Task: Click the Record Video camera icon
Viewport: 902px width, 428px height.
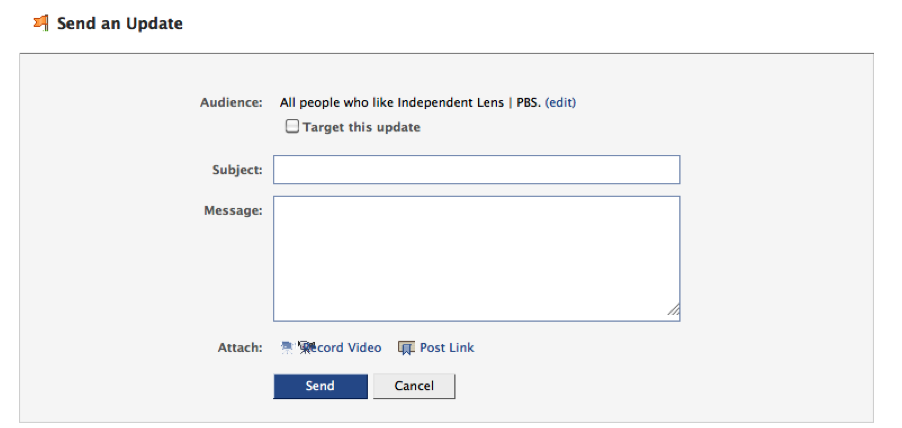Action: [x=290, y=348]
